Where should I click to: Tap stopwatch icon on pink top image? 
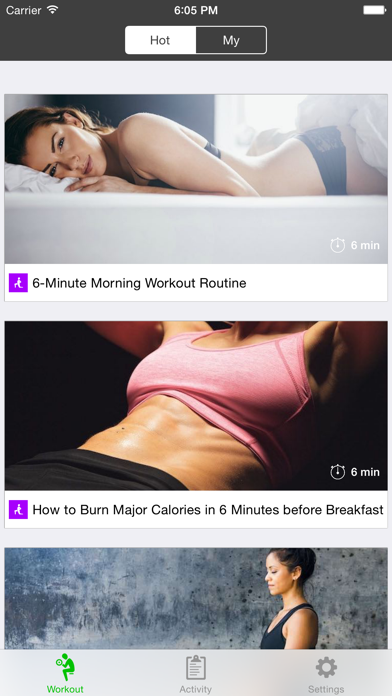(x=337, y=472)
